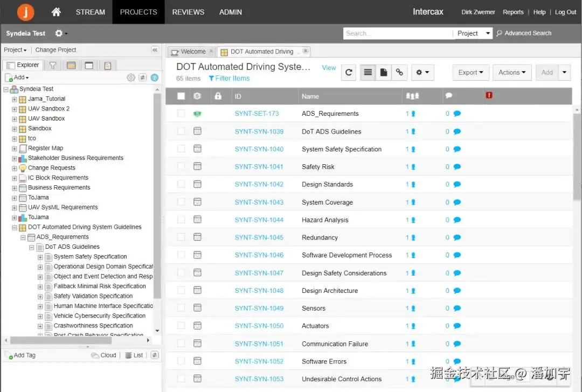The image size is (582, 392).
Task: Open comments for ADS_Requirements row
Action: pos(457,114)
